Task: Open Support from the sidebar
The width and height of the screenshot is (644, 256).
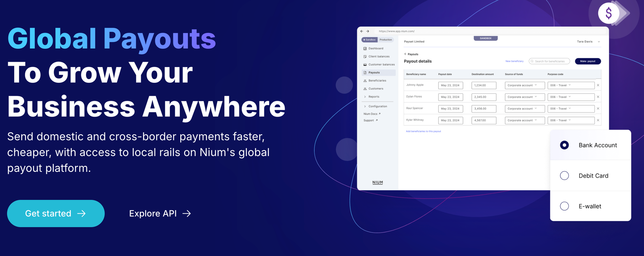Action: 371,121
